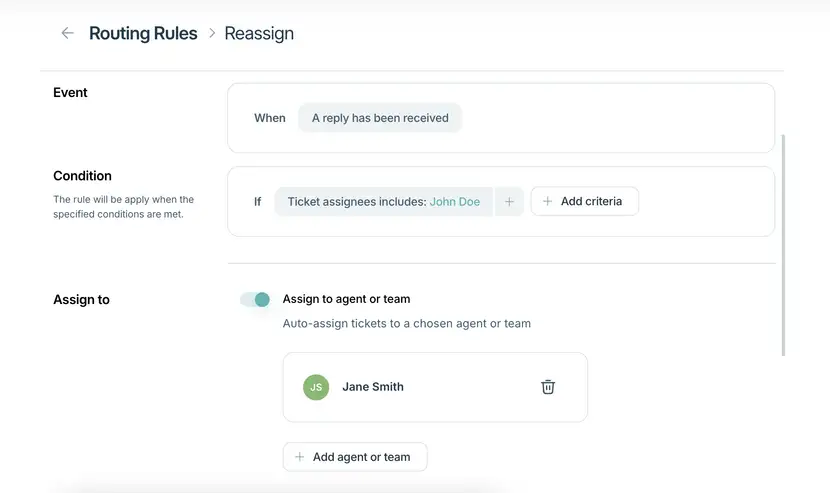Delete Jane Smith using trash icon

click(548, 387)
